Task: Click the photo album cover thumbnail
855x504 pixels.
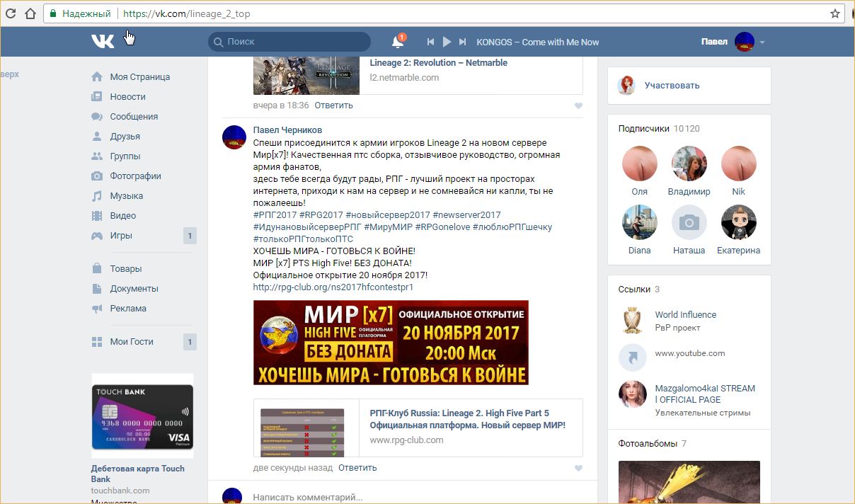Action: coord(689,483)
